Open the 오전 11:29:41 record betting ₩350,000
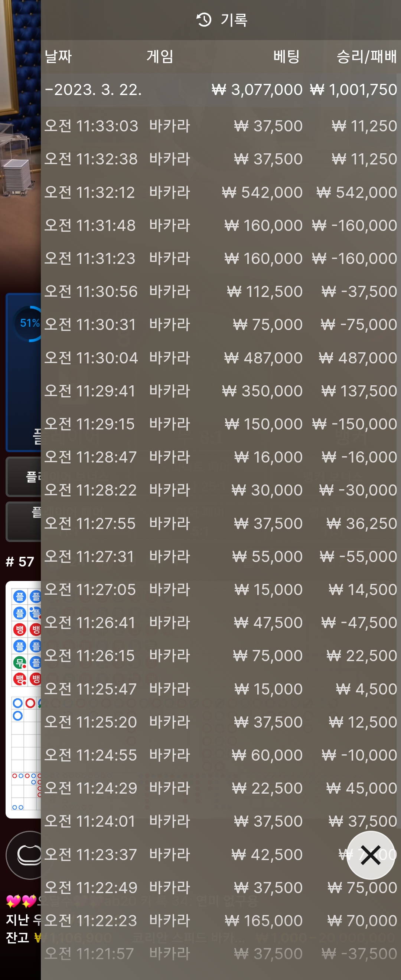401x980 pixels. [x=221, y=391]
